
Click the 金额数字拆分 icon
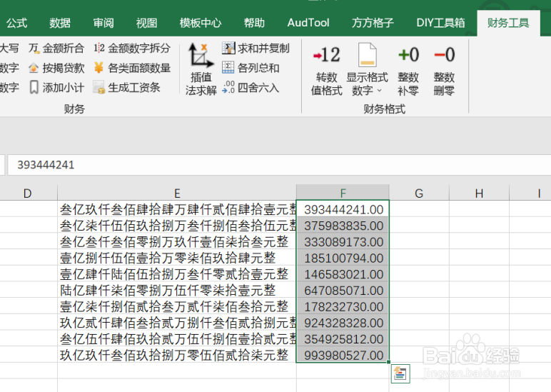click(98, 48)
